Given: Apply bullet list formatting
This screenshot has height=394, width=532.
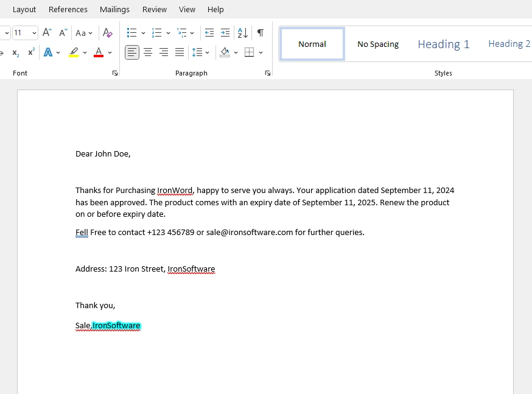Looking at the screenshot, I should tap(131, 33).
